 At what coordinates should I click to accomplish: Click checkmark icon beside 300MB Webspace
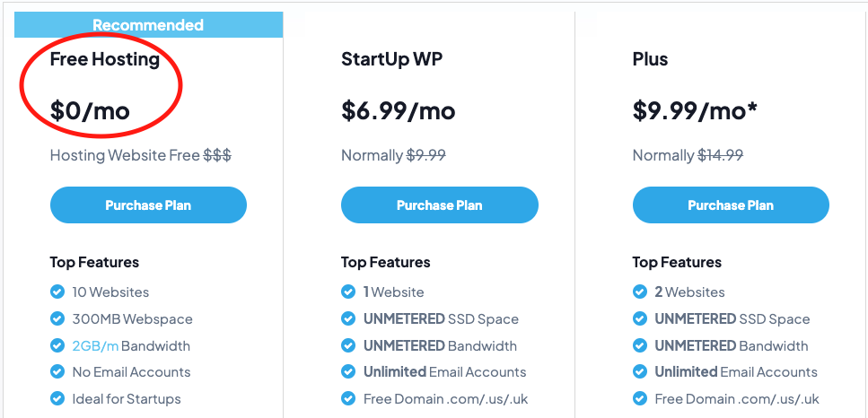57,318
